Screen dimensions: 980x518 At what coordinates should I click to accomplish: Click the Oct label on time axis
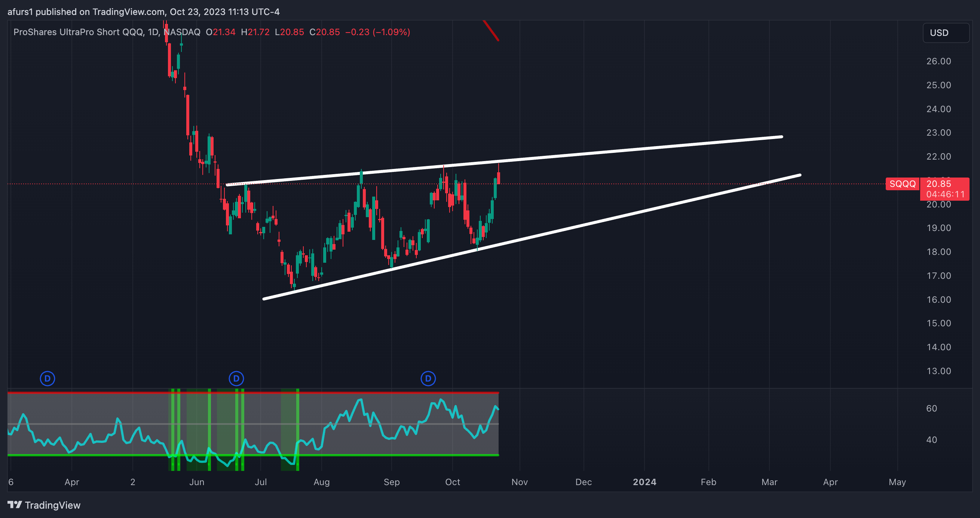click(x=452, y=482)
